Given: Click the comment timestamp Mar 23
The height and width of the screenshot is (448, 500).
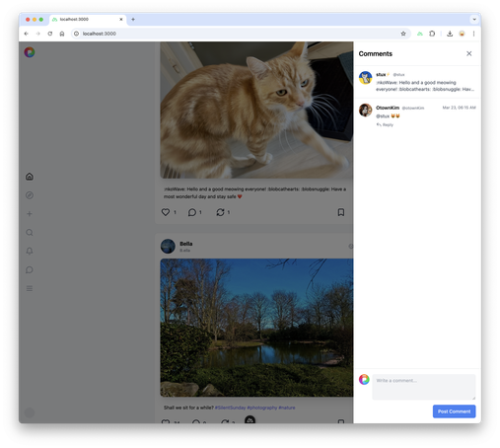Looking at the screenshot, I should coord(459,108).
